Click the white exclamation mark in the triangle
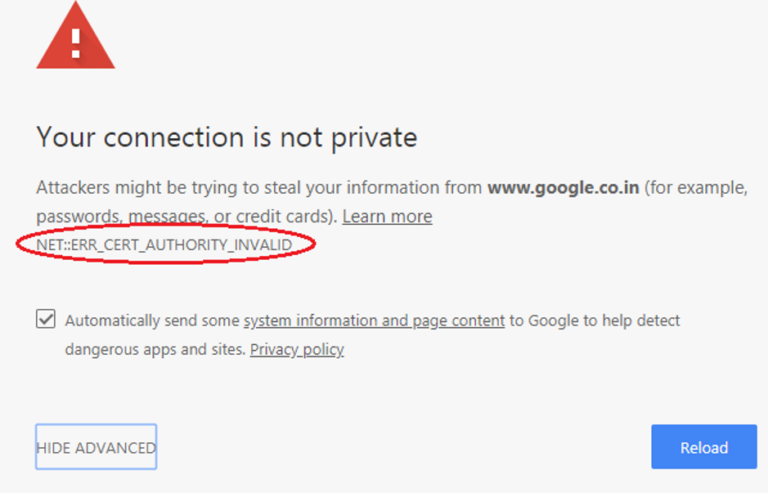The image size is (768, 493). coord(76,40)
